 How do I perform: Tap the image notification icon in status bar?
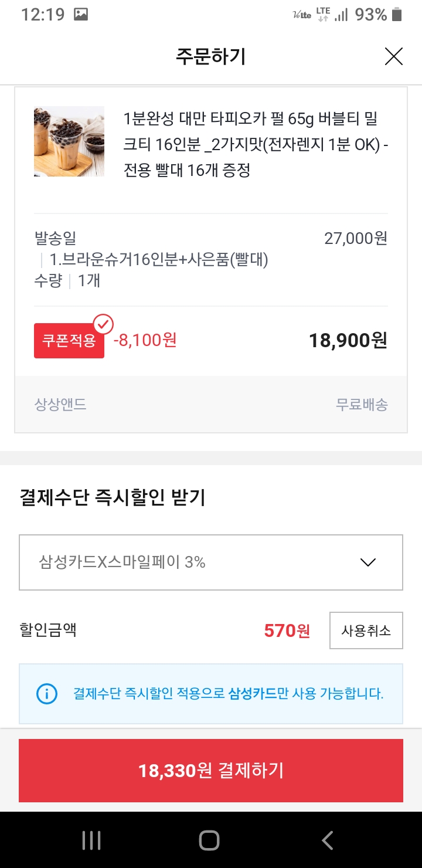pos(81,15)
